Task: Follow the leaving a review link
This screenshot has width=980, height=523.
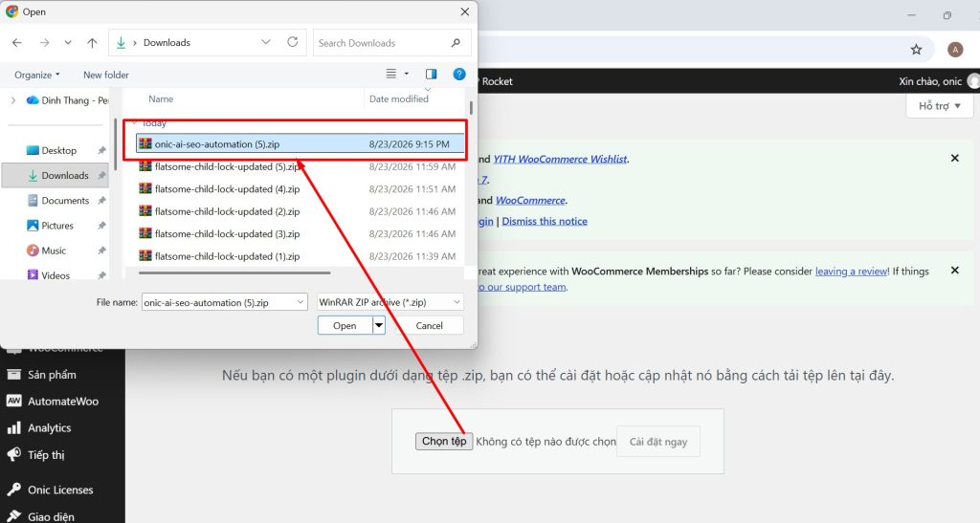Action: pos(851,271)
